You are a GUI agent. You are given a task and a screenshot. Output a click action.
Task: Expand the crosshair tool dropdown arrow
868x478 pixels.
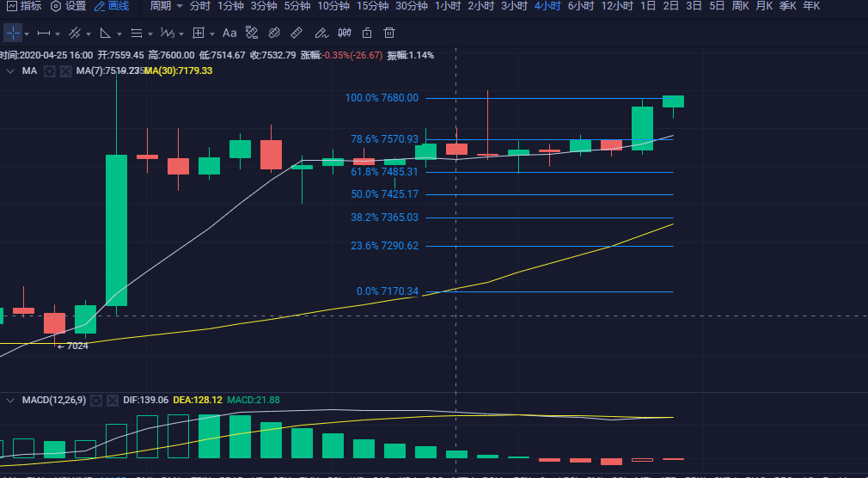pos(27,34)
